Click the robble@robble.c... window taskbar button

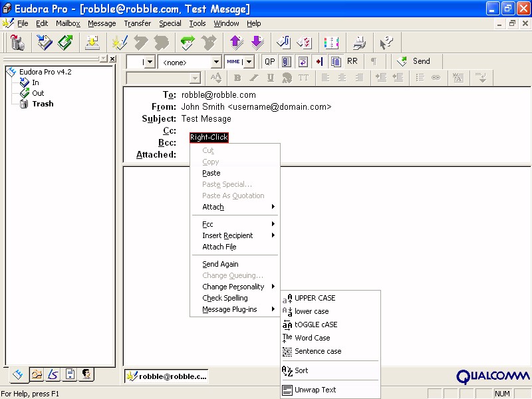click(x=166, y=376)
